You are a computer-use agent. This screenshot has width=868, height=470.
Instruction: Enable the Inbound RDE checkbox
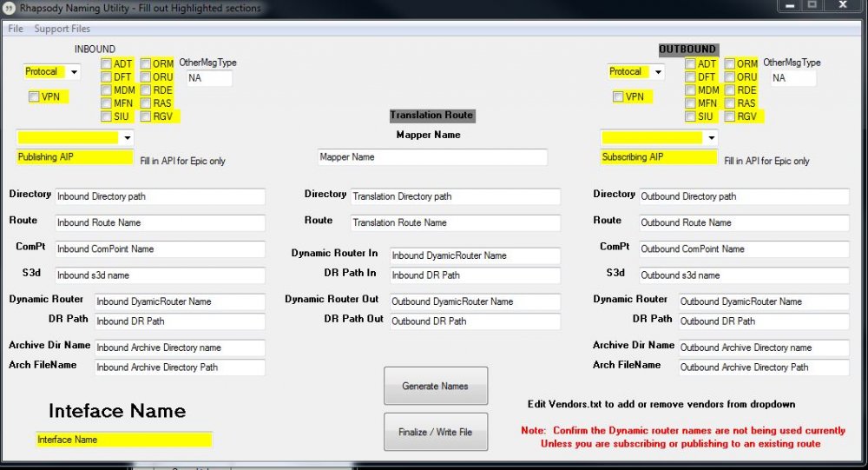[x=146, y=89]
